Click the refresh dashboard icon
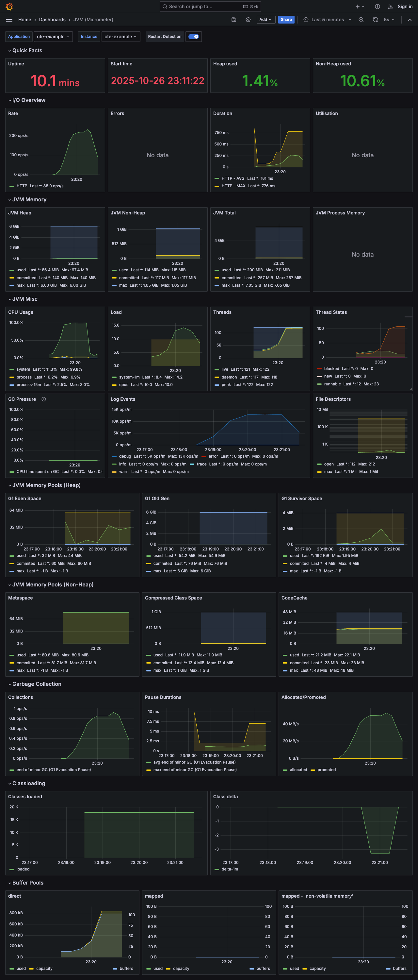Viewport: 418px width, 980px height. point(375,20)
